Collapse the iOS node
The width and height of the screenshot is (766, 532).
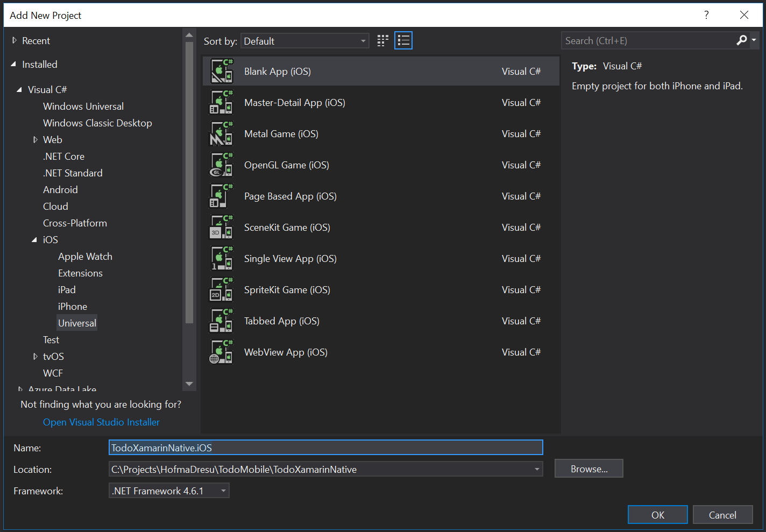click(34, 240)
